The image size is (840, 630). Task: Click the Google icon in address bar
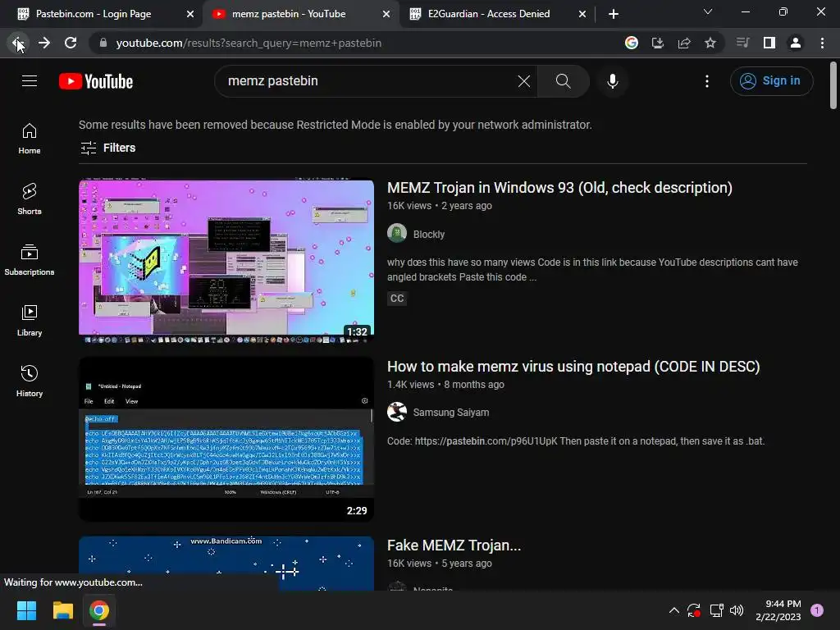pyautogui.click(x=632, y=43)
